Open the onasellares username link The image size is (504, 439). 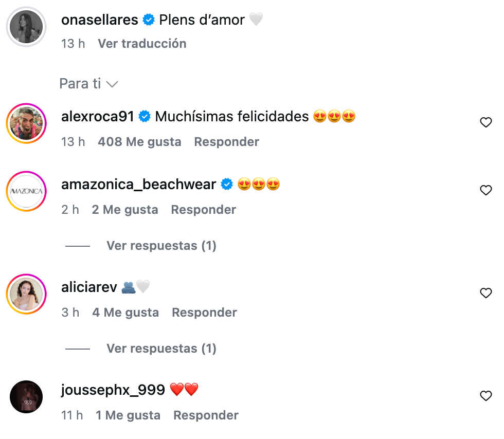99,20
